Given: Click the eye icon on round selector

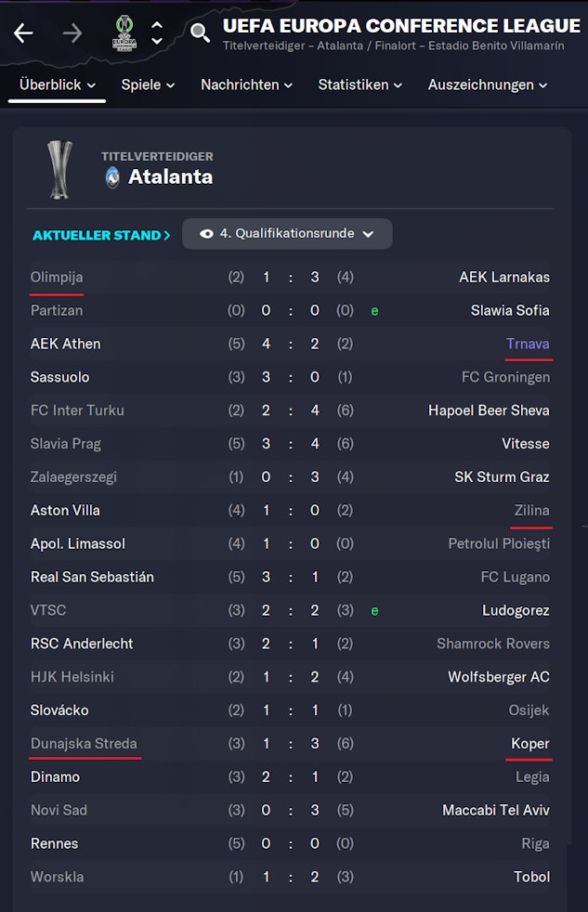Looking at the screenshot, I should (x=206, y=234).
